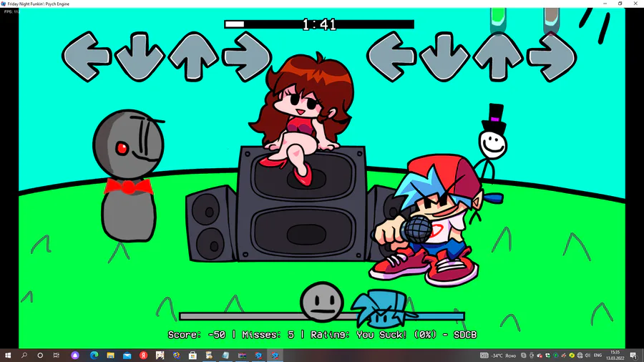Open File Explorer from taskbar
The height and width of the screenshot is (362, 644).
click(x=110, y=356)
